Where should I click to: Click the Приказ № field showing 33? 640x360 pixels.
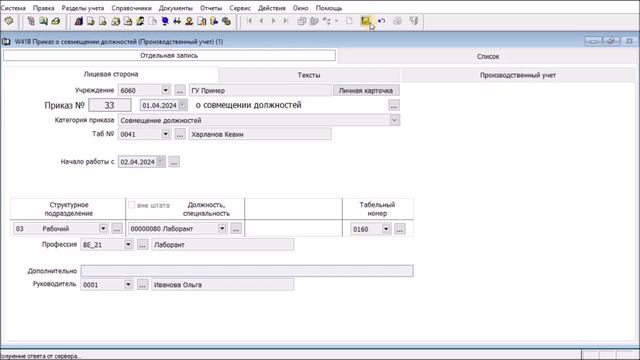(x=110, y=105)
